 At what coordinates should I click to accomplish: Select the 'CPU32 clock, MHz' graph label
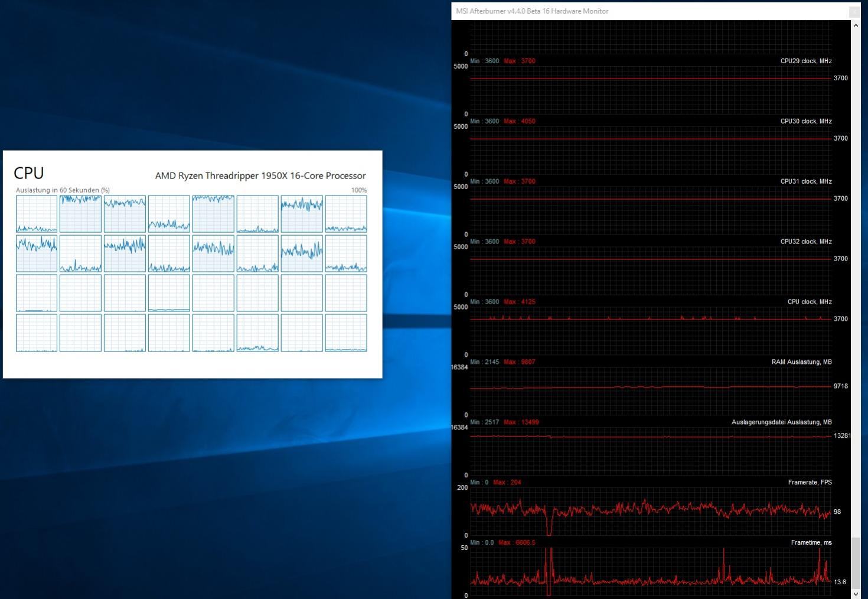(x=806, y=242)
